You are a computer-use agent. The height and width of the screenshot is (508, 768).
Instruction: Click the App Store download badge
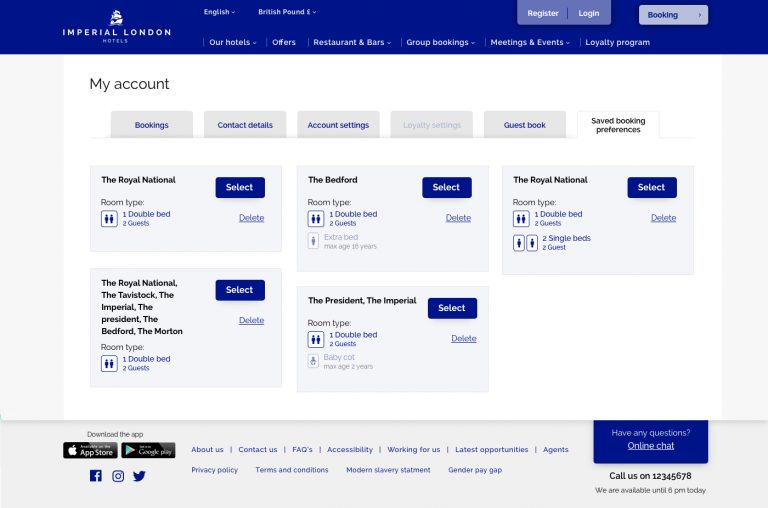coord(90,451)
